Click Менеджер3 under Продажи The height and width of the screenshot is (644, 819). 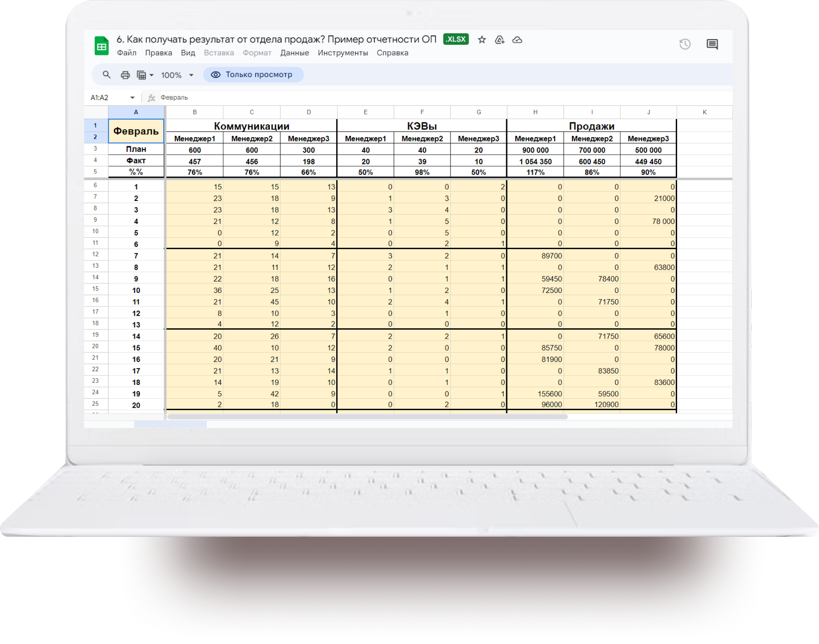[649, 139]
